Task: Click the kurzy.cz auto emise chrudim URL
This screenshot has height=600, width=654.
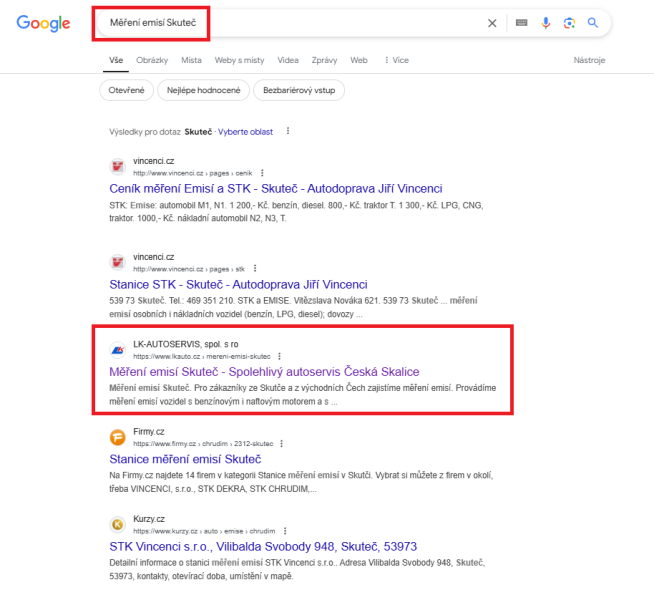Action: pos(204,531)
